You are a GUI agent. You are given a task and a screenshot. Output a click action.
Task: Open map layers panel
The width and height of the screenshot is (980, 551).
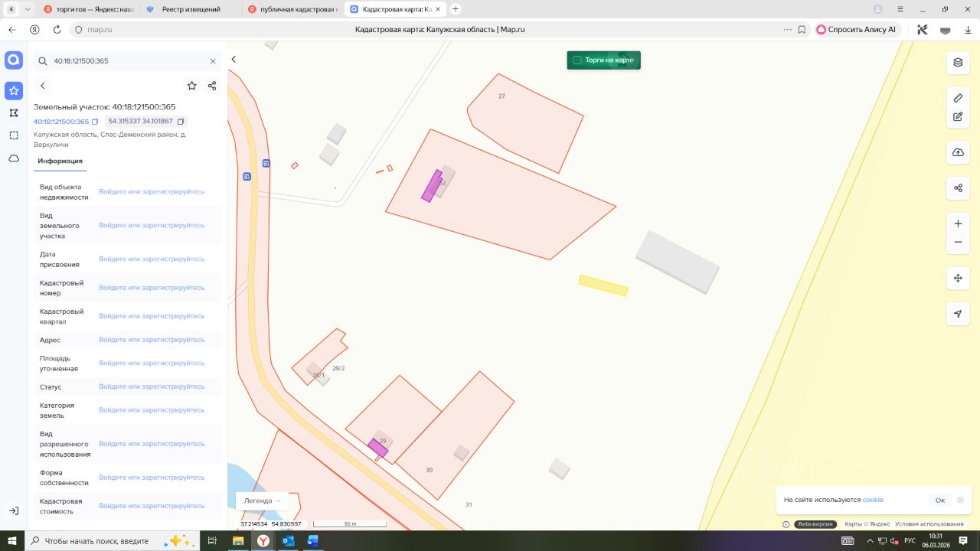tap(958, 62)
